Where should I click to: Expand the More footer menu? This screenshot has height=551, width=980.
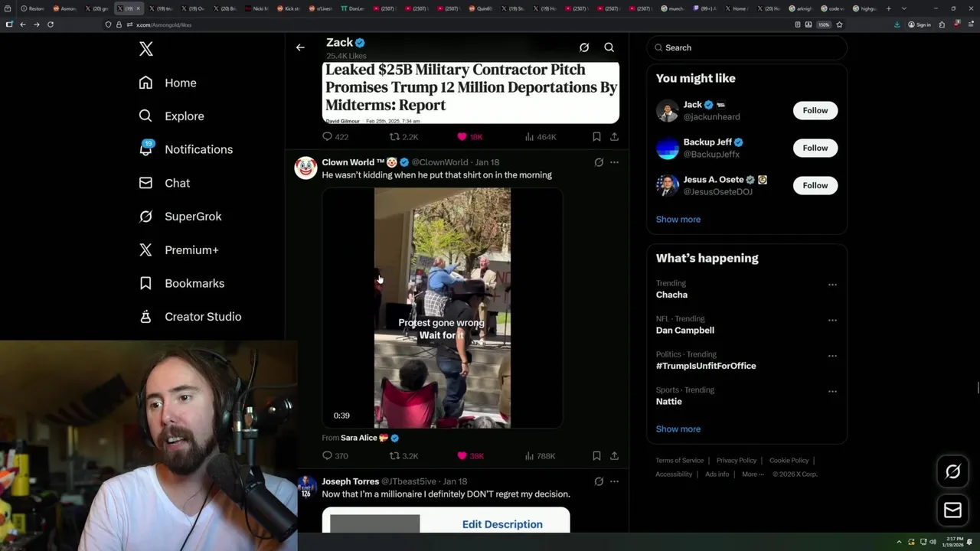click(752, 474)
